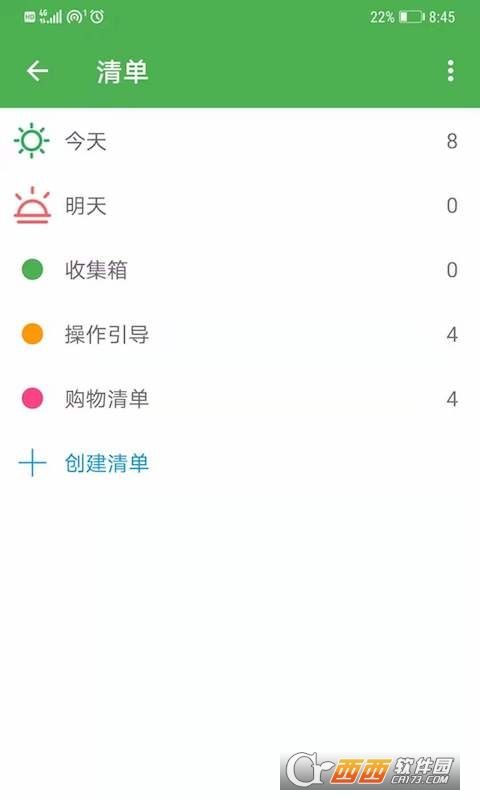Open the 购物清单 shopping list
This screenshot has width=480, height=800.
click(240, 398)
